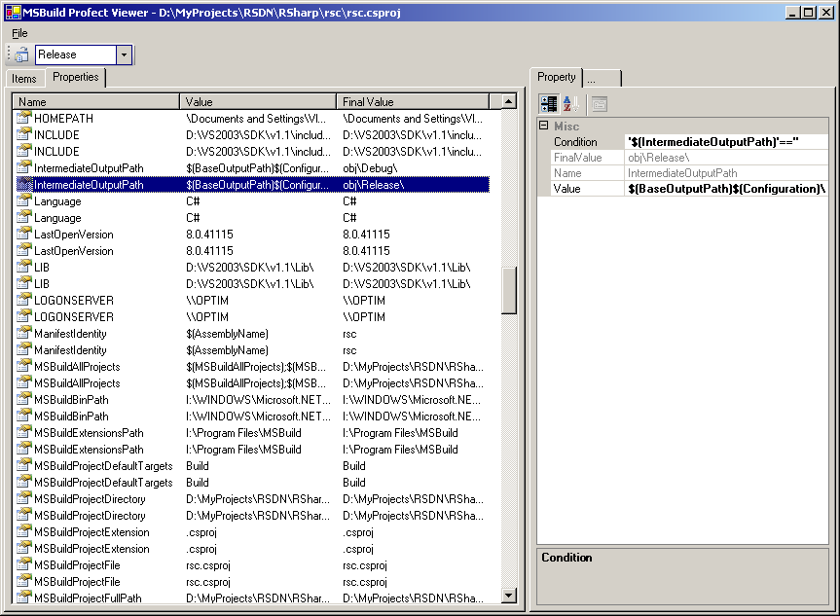840x616 pixels.
Task: Click the list scrollbar down arrow
Action: [x=508, y=596]
